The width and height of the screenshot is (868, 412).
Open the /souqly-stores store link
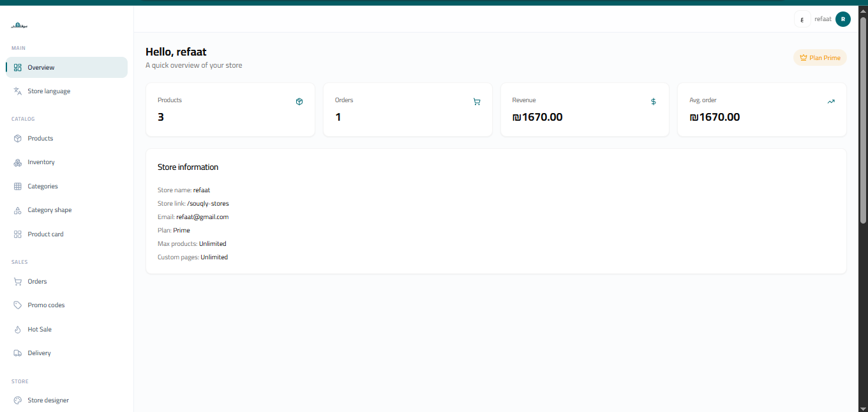(208, 204)
